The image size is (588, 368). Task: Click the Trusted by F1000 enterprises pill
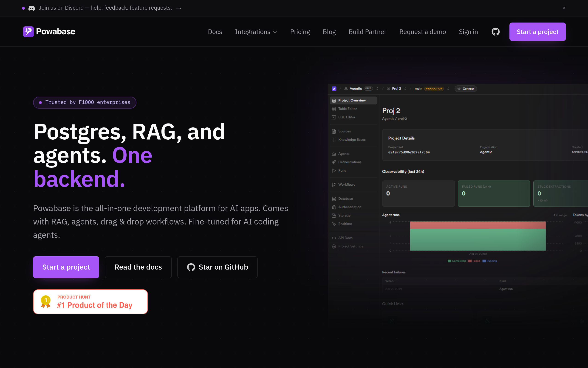click(x=85, y=103)
